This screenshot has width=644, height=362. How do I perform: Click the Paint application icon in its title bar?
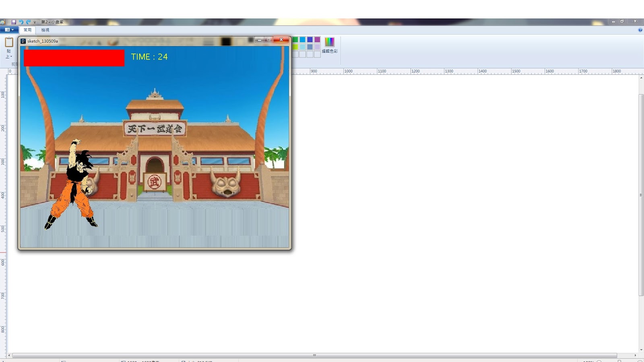click(2, 22)
